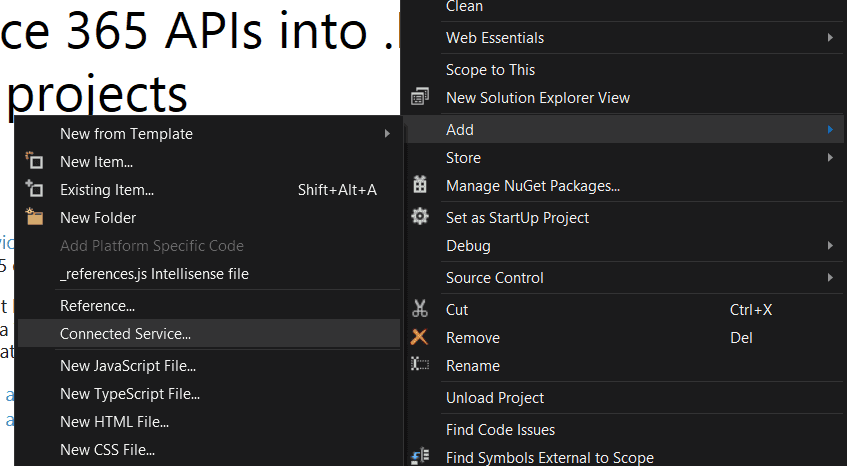Click the New Folder icon
This screenshot has width=847, height=466.
pos(34,217)
